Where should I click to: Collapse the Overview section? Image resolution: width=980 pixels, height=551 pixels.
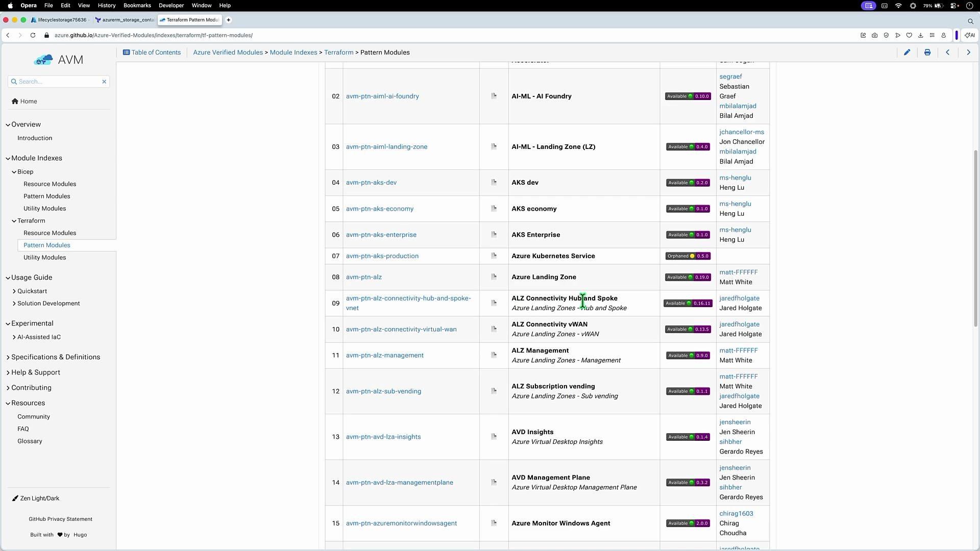pyautogui.click(x=8, y=124)
